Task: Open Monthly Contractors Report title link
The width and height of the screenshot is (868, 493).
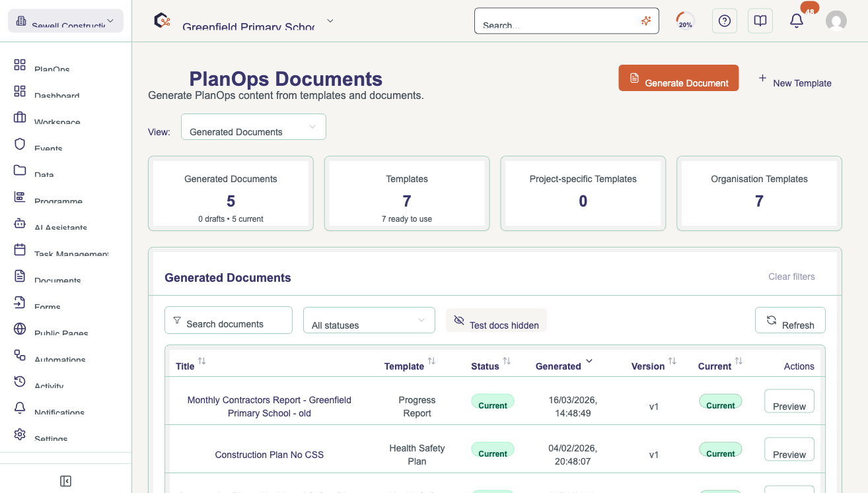Action: [270, 407]
